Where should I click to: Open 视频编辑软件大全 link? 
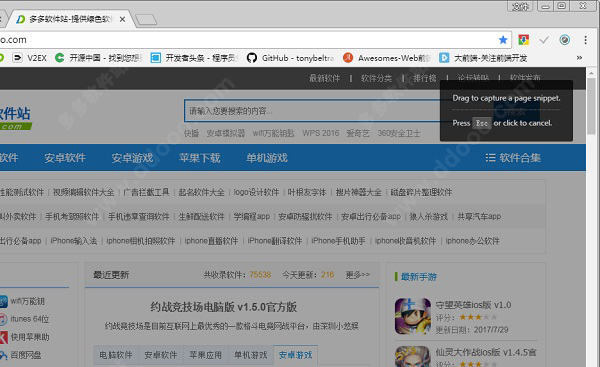83,192
